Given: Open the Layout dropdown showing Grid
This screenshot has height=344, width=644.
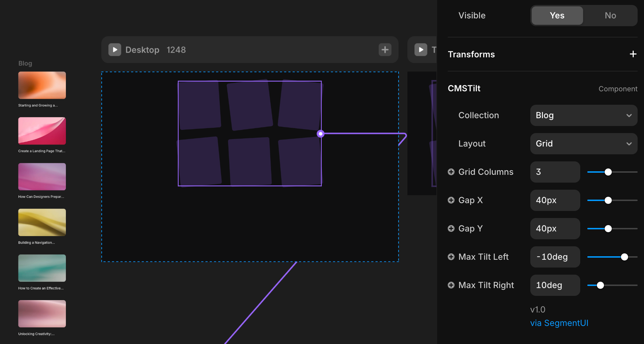Looking at the screenshot, I should tap(583, 144).
